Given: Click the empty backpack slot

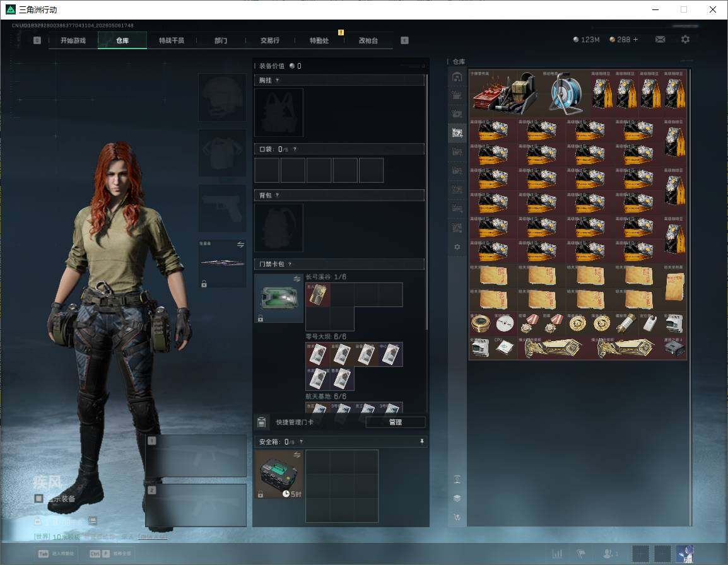Looking at the screenshot, I should click(279, 228).
